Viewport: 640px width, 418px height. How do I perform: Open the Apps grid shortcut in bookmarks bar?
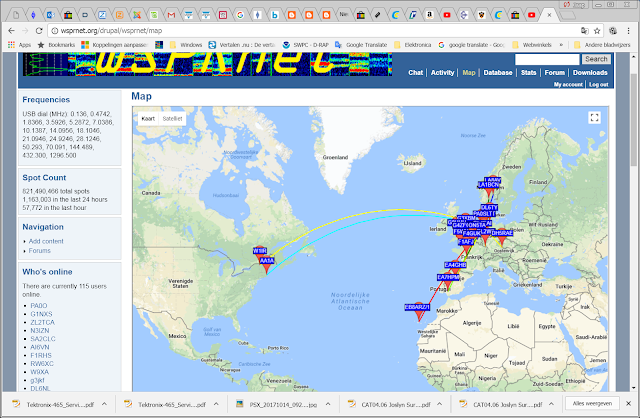click(x=19, y=44)
